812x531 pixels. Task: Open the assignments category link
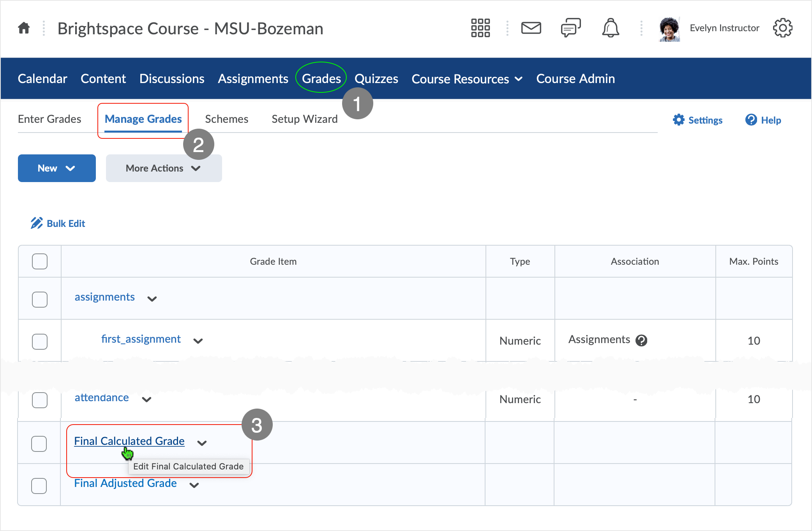coord(105,297)
